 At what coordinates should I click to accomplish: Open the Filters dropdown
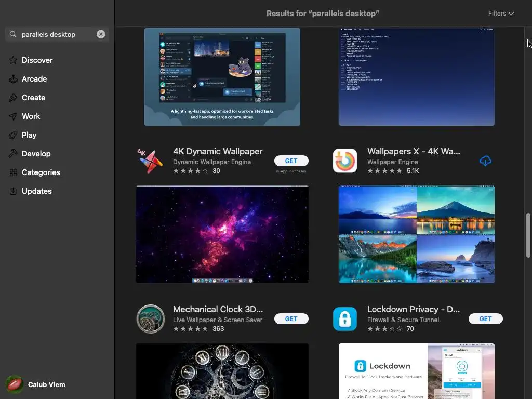click(501, 13)
